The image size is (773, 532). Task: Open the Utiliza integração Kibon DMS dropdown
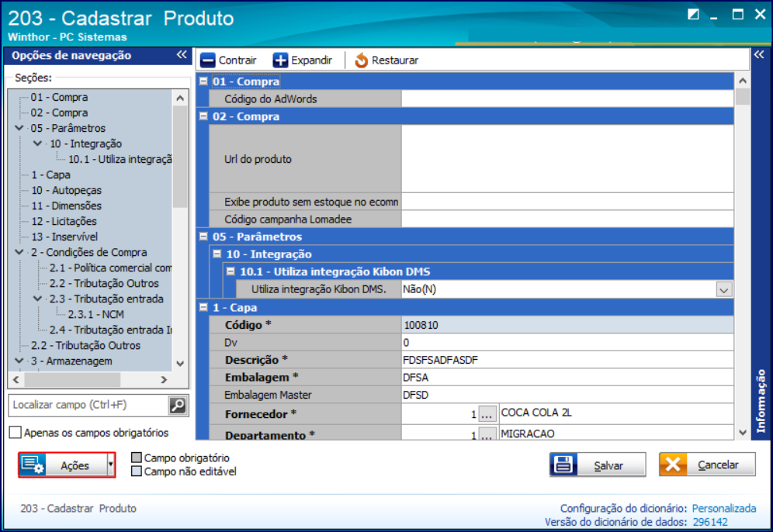[x=723, y=289]
